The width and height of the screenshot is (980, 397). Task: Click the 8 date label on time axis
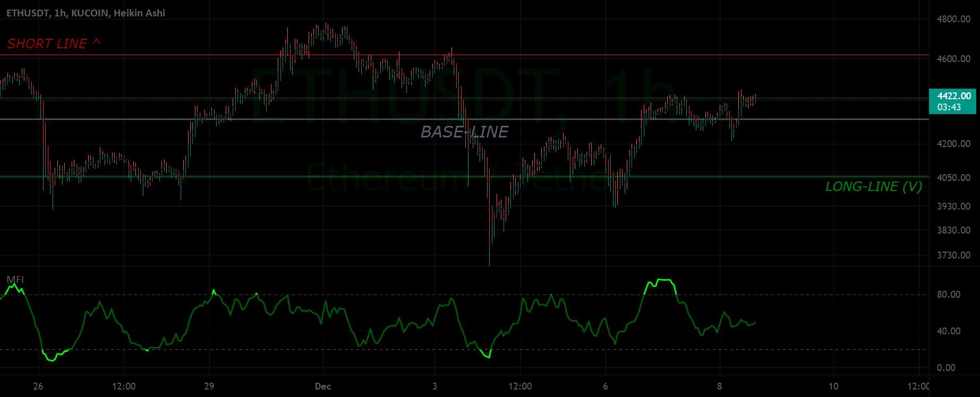point(720,386)
